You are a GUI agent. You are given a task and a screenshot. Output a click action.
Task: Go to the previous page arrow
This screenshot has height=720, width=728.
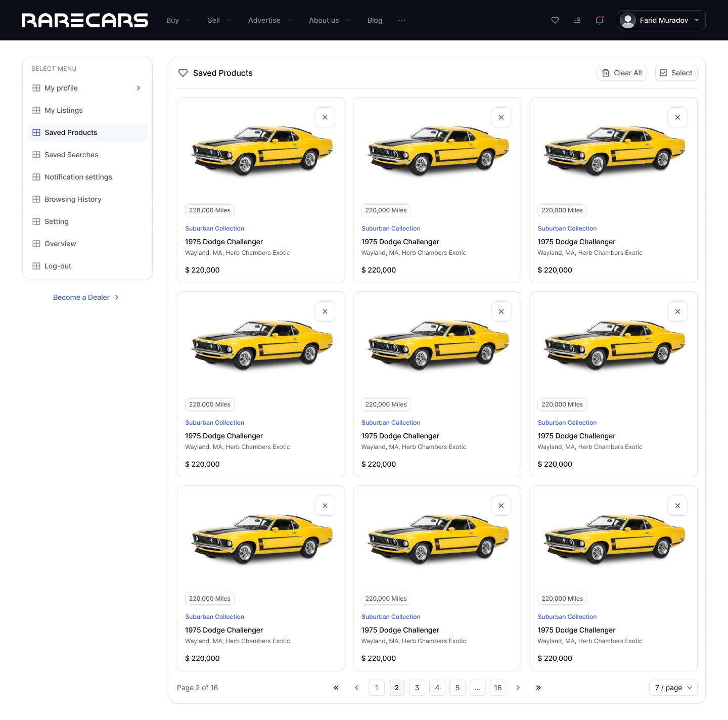pyautogui.click(x=356, y=688)
